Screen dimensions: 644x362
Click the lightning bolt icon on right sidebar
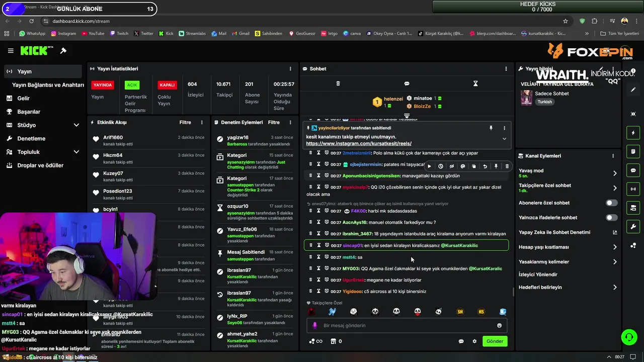(633, 133)
